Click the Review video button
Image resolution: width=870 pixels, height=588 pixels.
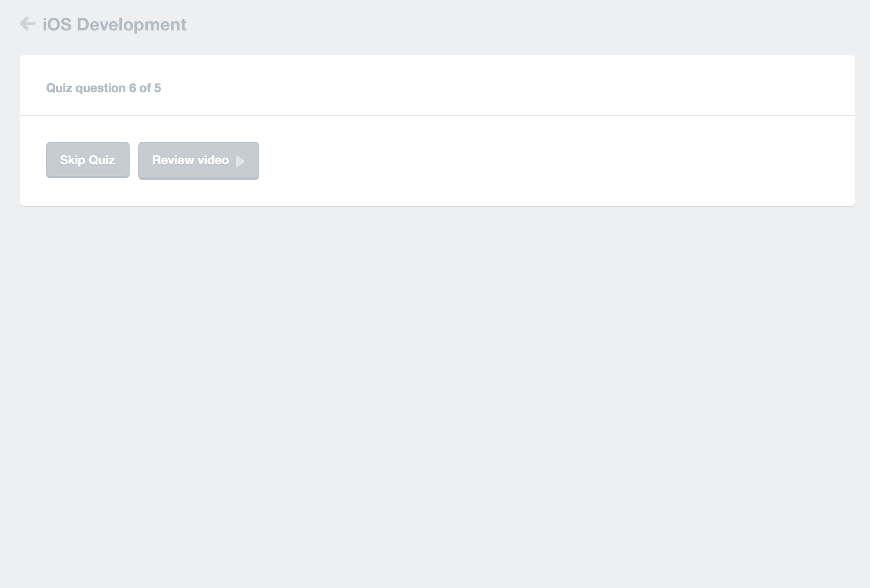tap(198, 160)
